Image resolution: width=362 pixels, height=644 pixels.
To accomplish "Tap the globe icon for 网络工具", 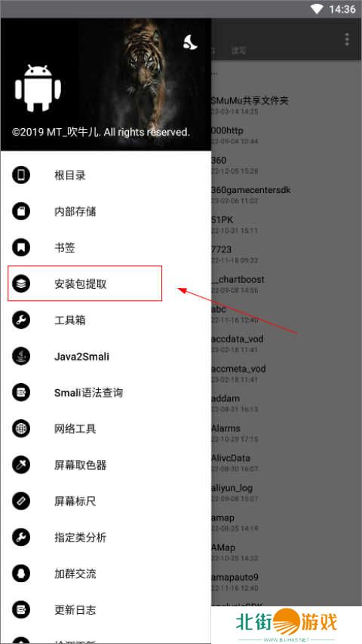I will (x=21, y=428).
